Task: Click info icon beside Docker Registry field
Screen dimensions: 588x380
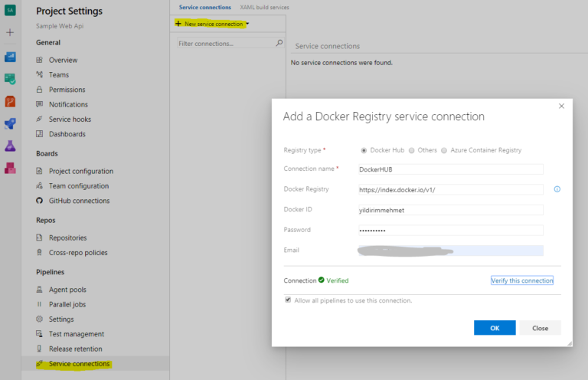Action: tap(557, 189)
